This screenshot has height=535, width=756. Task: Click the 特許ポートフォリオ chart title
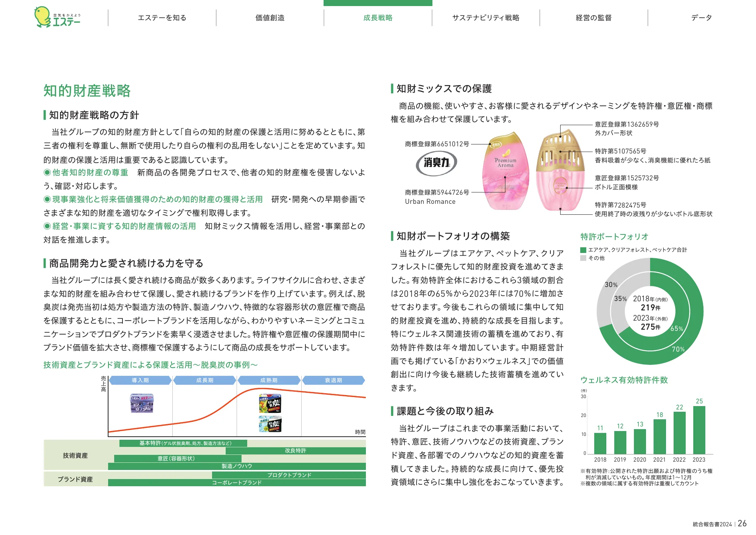[x=614, y=237]
